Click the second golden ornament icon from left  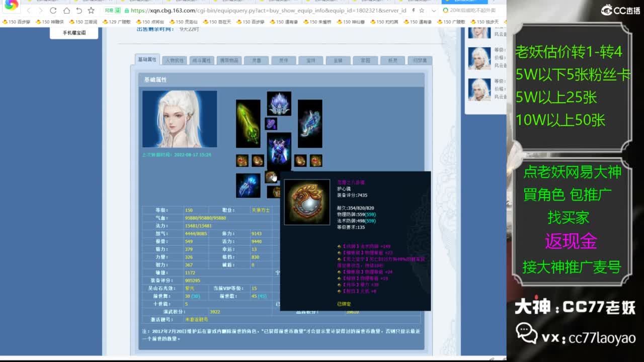(258, 160)
